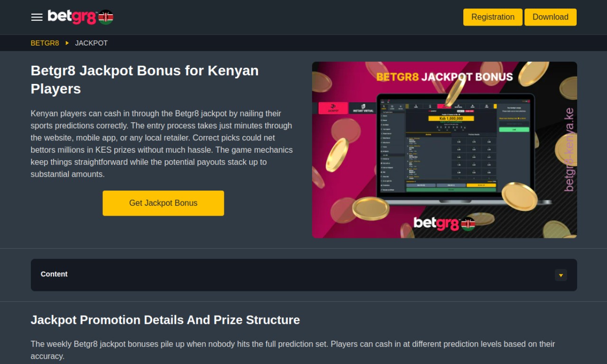Click Jackpot Promotion Details And Prize Structure heading
The height and width of the screenshot is (364, 607).
[166, 320]
